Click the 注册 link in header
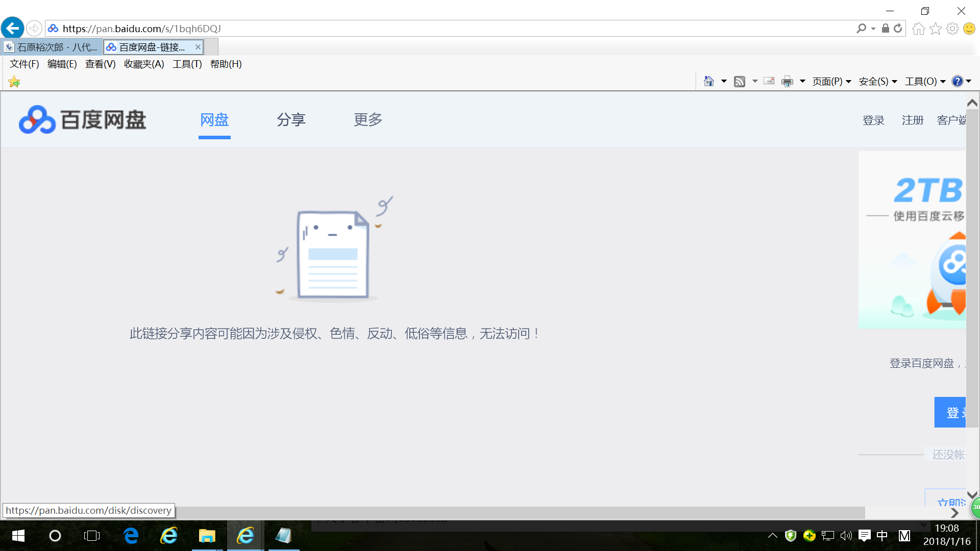Screen dimensions: 980x551 point(913,120)
